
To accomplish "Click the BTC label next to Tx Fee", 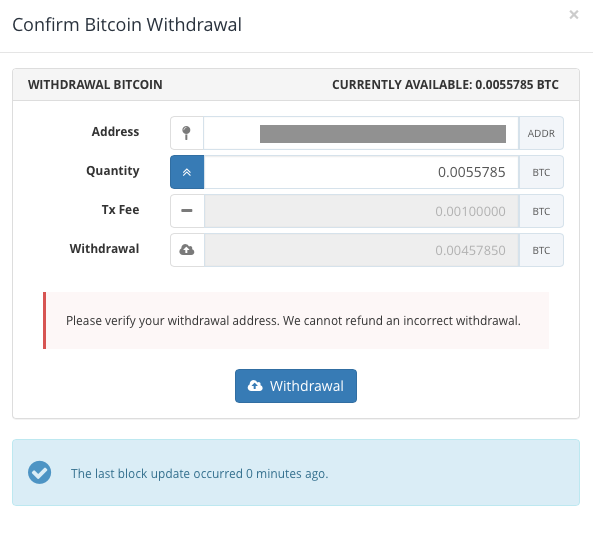I will coord(541,211).
